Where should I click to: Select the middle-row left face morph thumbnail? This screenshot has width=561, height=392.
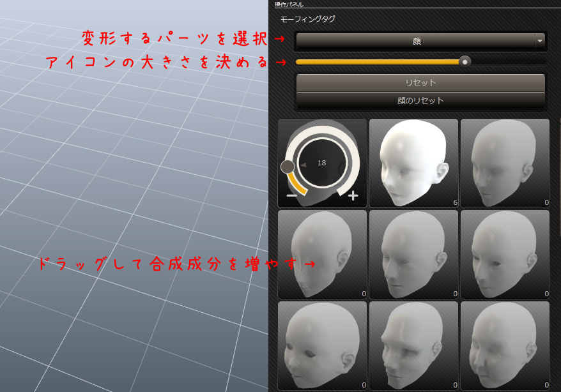(x=322, y=254)
